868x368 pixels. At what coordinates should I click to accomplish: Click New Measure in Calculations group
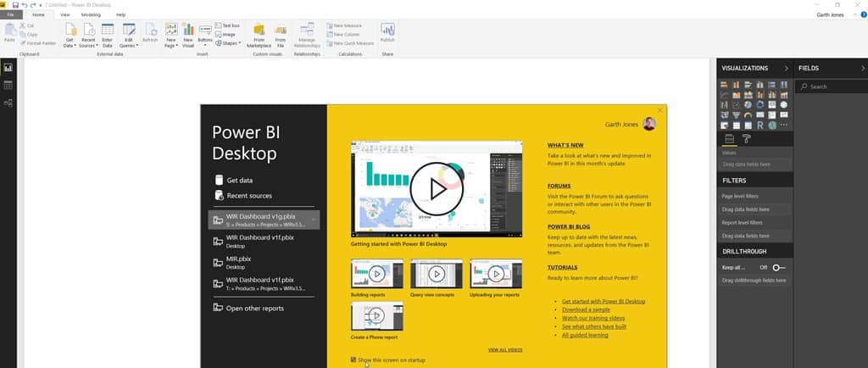(344, 25)
